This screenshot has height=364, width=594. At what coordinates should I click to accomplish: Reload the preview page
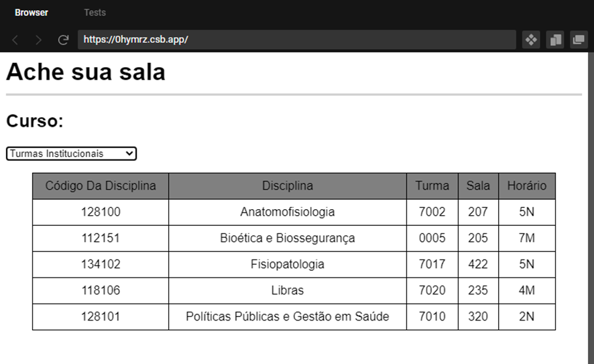click(x=63, y=40)
